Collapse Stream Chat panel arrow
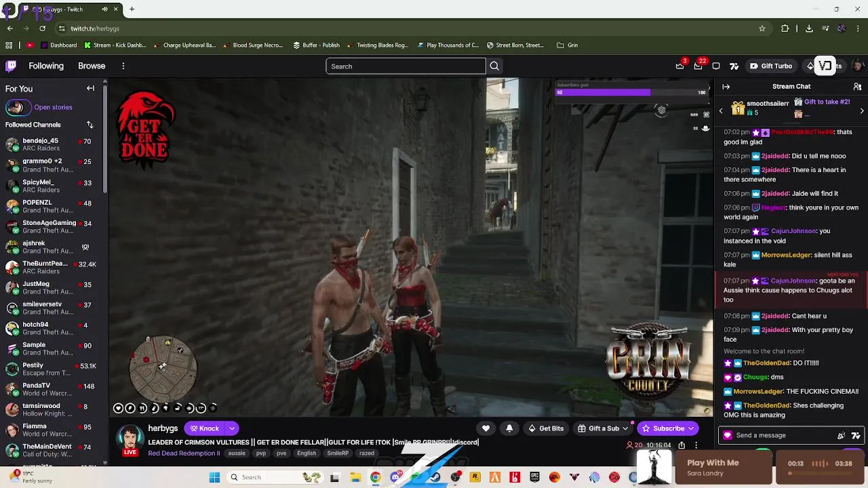 tap(726, 87)
